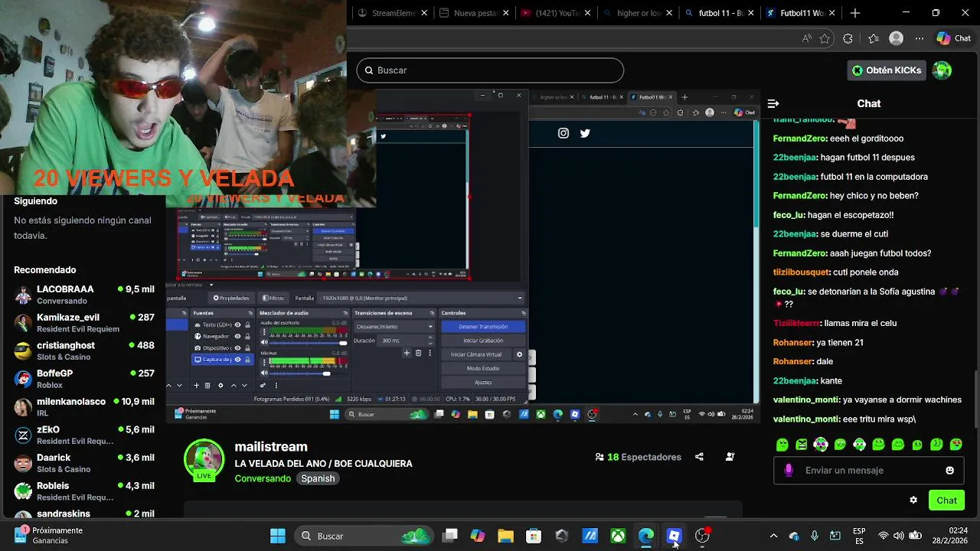Open Edge Settings and more ellipsis menu
Viewport: 980px width, 551px height.
click(x=920, y=38)
